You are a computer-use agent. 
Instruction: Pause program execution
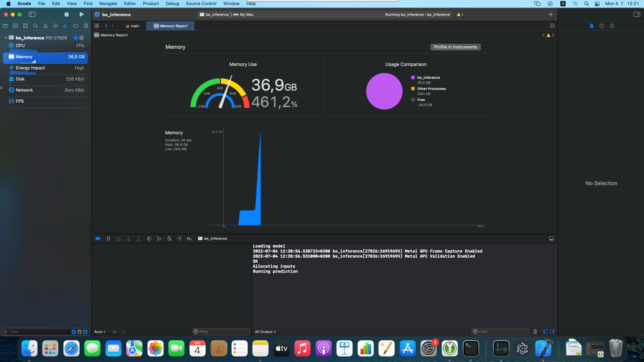(x=108, y=238)
